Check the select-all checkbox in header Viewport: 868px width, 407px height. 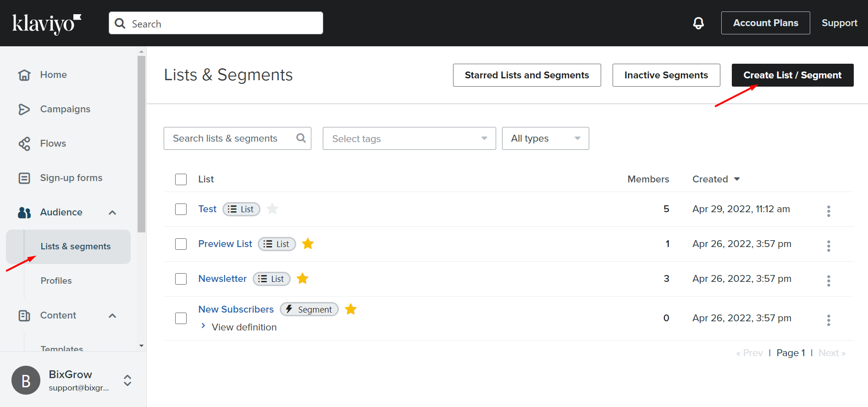(181, 179)
